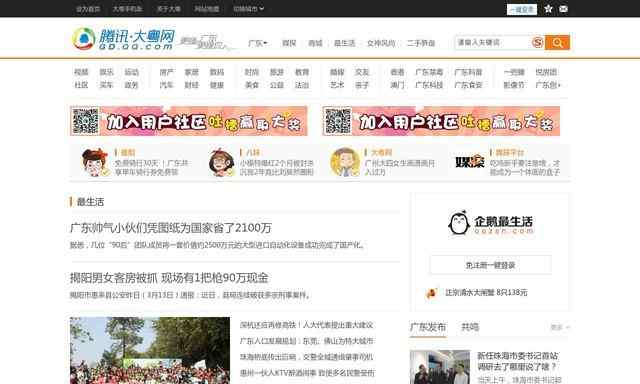The image size is (640, 384).
Task: Open the 教育 category link
Action: tap(302, 72)
